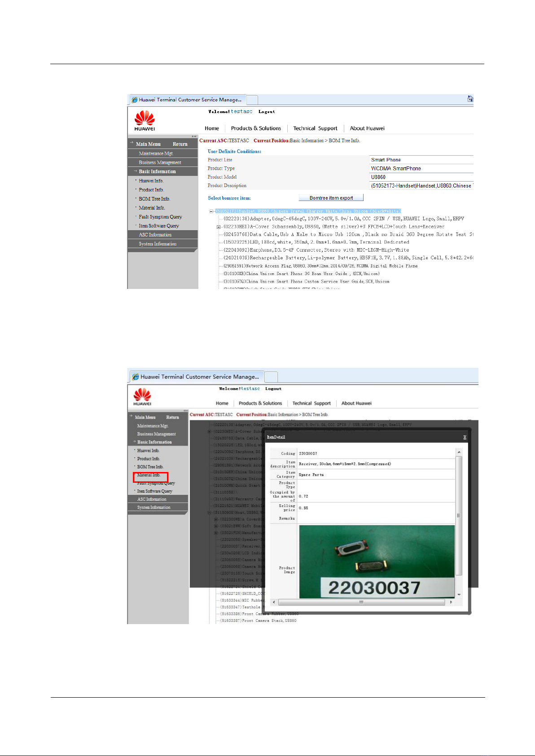
Task: Open a new blank tab in the lower browser
Action: coord(271,376)
